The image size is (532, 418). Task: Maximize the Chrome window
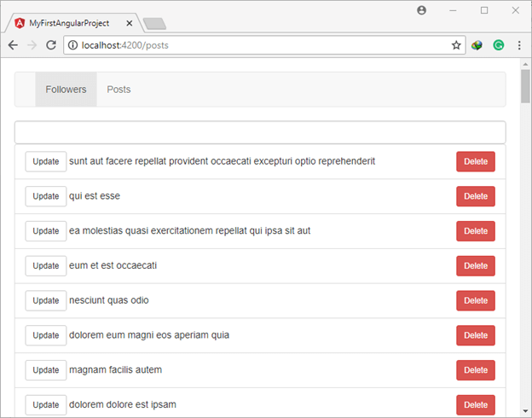pyautogui.click(x=484, y=10)
